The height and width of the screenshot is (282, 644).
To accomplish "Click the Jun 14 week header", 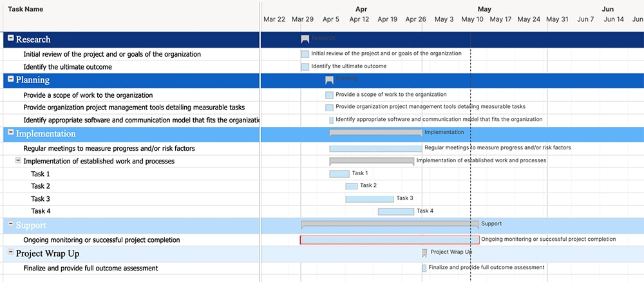I will (x=614, y=19).
